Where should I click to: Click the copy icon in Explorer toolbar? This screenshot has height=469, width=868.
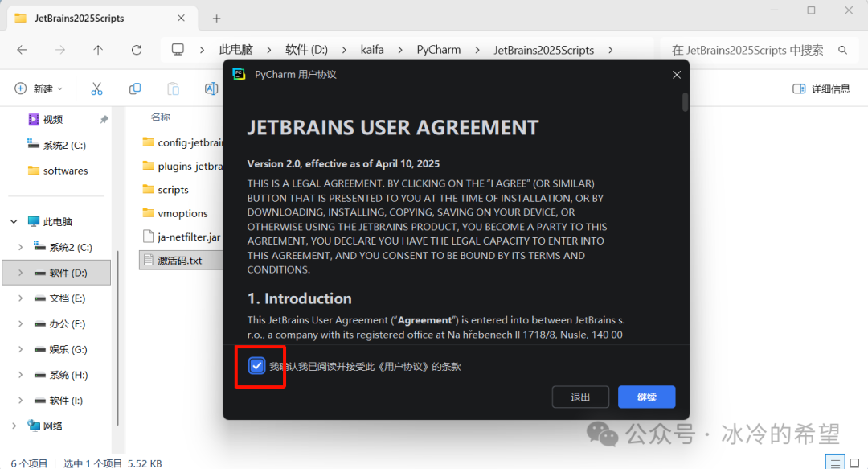[x=135, y=88]
